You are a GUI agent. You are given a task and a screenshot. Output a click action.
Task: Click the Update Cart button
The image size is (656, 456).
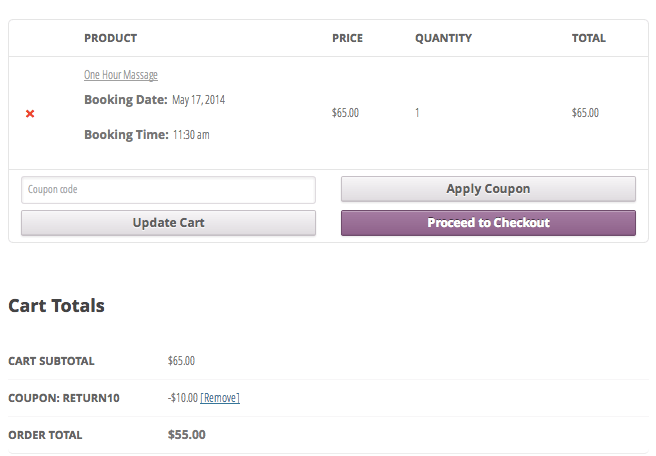[x=168, y=223]
